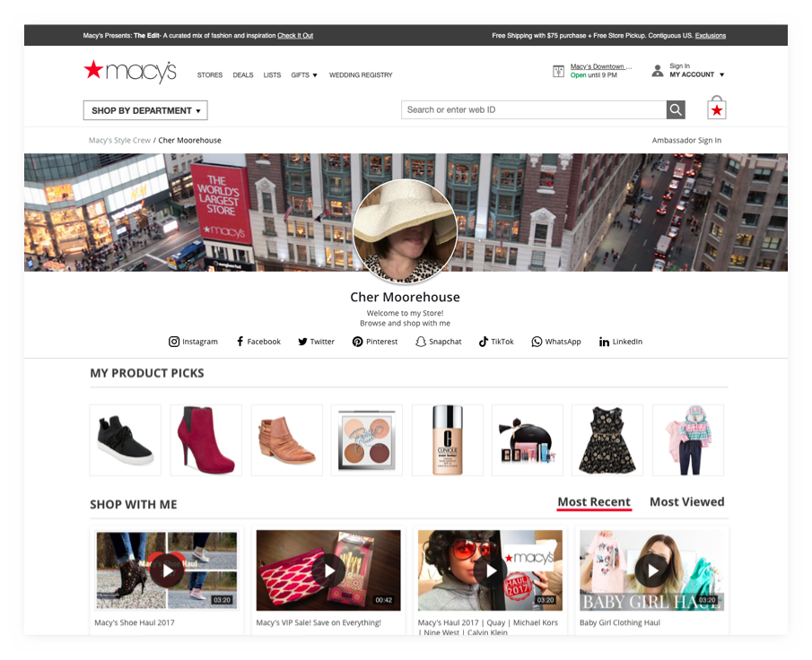812x660 pixels.
Task: Click the account person icon
Action: [x=657, y=71]
